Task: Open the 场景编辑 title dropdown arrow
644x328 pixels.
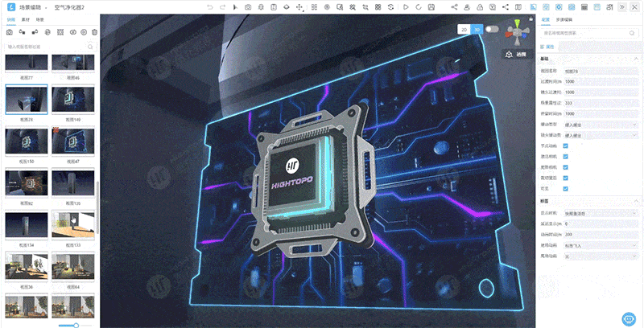Action: 46,8
